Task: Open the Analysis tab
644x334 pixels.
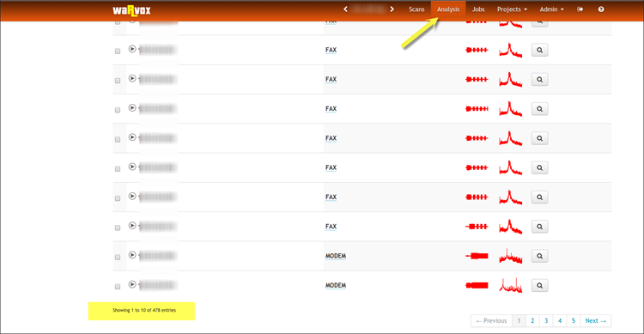Action: pos(448,9)
